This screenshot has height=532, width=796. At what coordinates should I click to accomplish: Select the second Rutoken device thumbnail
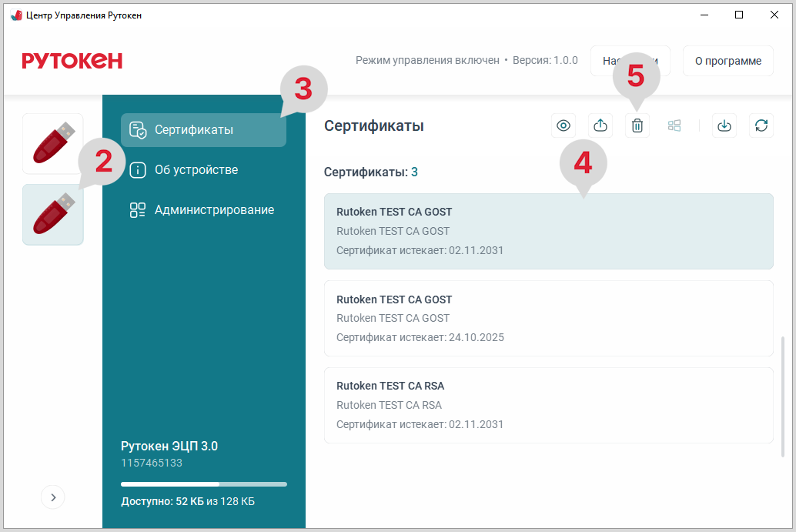click(x=53, y=215)
